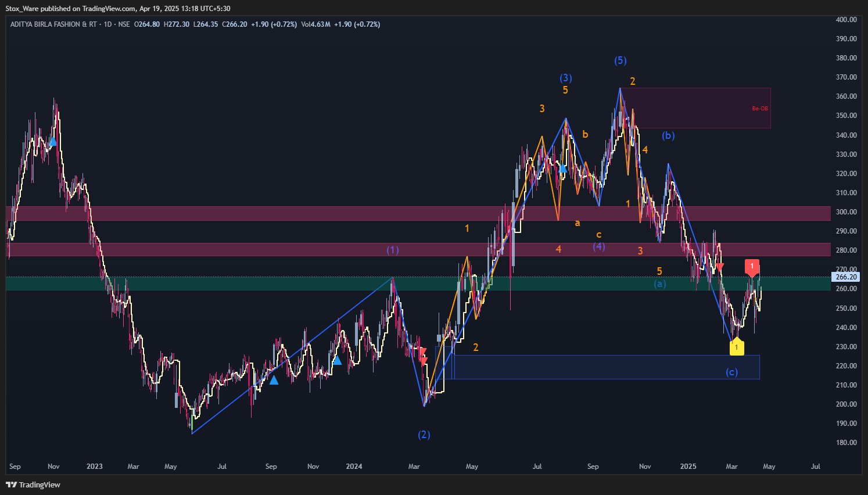The width and height of the screenshot is (868, 495).
Task: Select the blue (3) wave label
Action: coord(565,78)
